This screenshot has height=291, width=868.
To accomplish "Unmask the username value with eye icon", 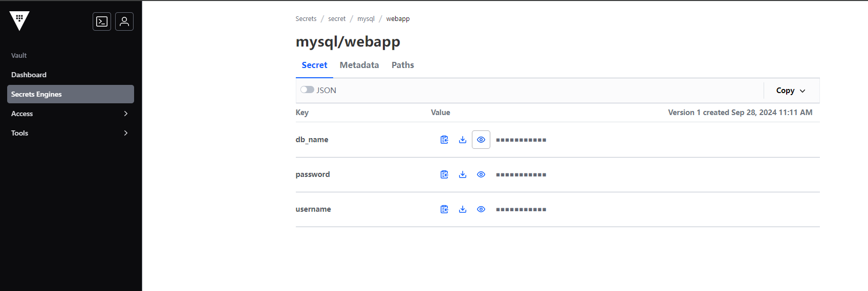I will (481, 209).
